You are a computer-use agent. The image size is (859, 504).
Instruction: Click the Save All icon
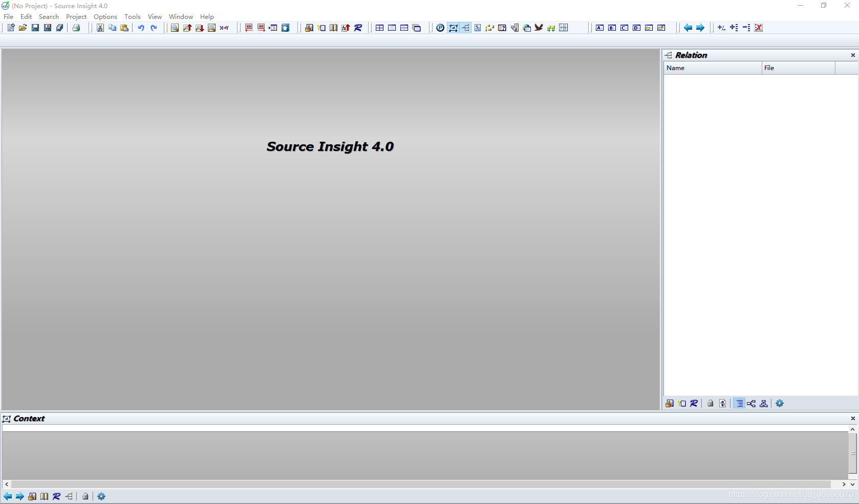tap(60, 28)
